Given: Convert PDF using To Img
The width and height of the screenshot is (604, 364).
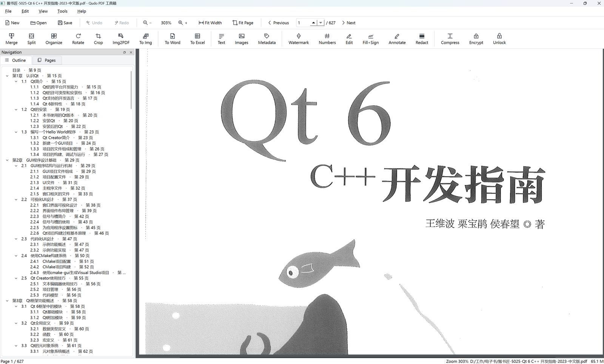Looking at the screenshot, I should tap(145, 38).
